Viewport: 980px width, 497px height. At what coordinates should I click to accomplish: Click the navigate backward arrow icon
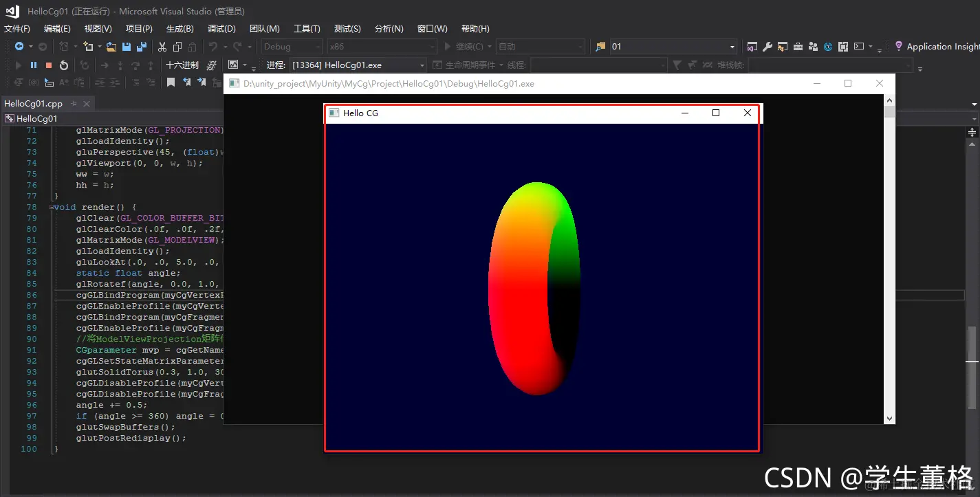point(19,47)
